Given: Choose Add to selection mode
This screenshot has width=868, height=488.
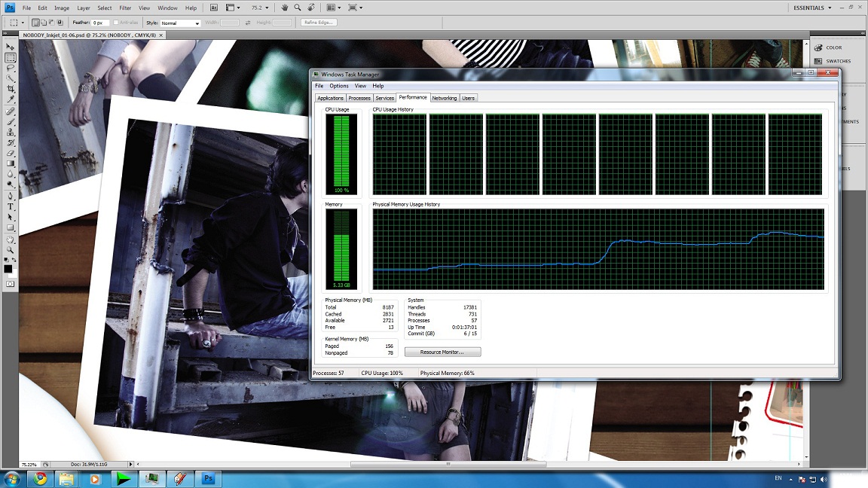Looking at the screenshot, I should [44, 23].
